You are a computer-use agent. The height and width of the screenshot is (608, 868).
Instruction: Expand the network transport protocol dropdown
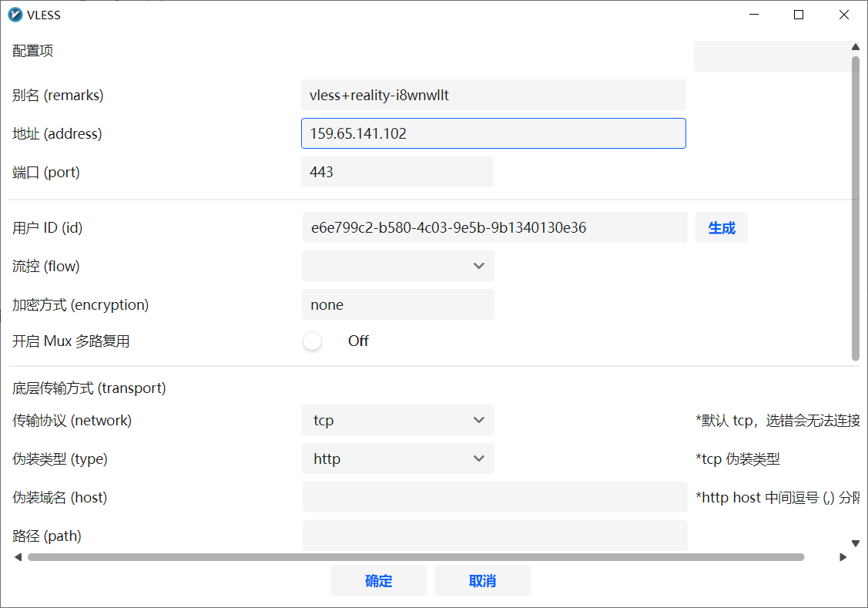[x=397, y=420]
